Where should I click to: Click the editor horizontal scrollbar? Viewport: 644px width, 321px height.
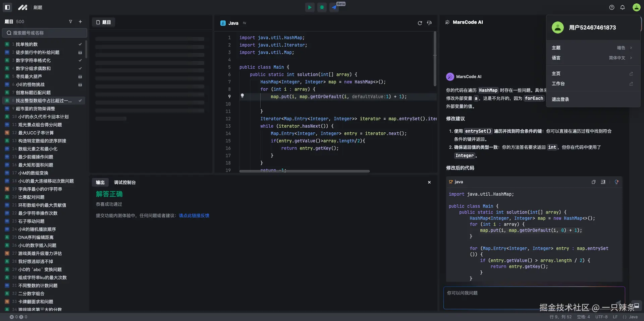pos(304,171)
